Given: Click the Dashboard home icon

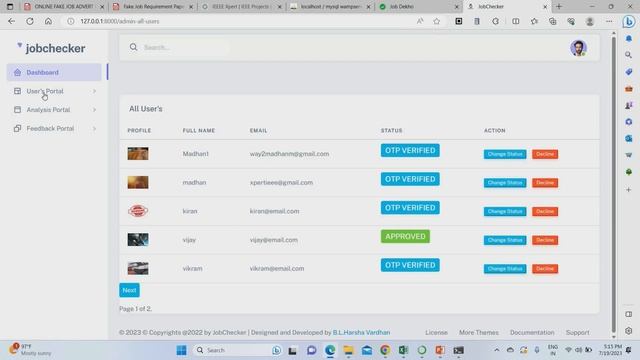Looking at the screenshot, I should click(x=17, y=72).
